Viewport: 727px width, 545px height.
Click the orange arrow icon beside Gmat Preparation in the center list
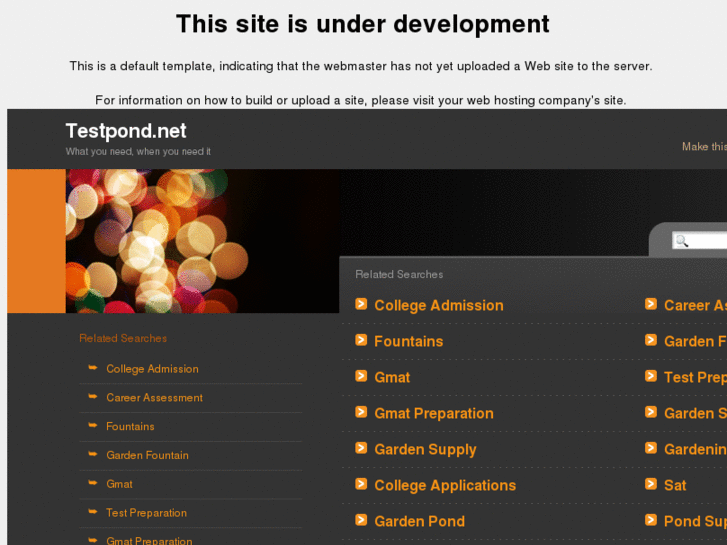[361, 412]
